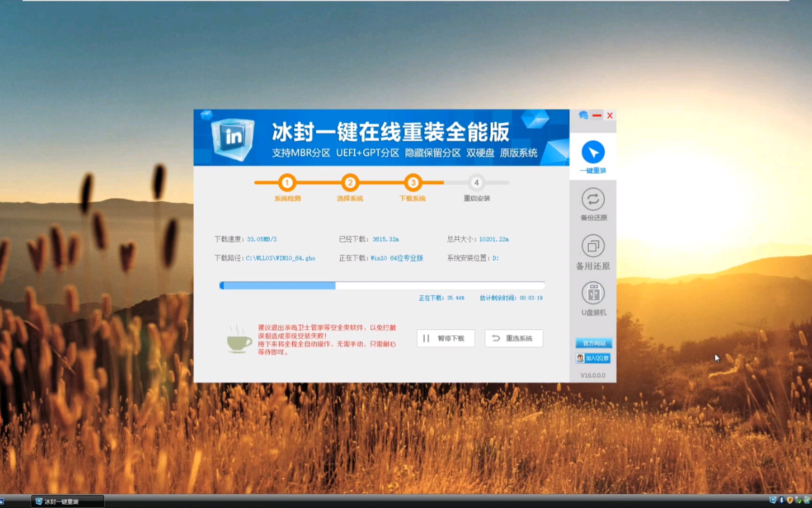Click the orange security shield tray icon
Screen dimensions: 812x508
789,500
